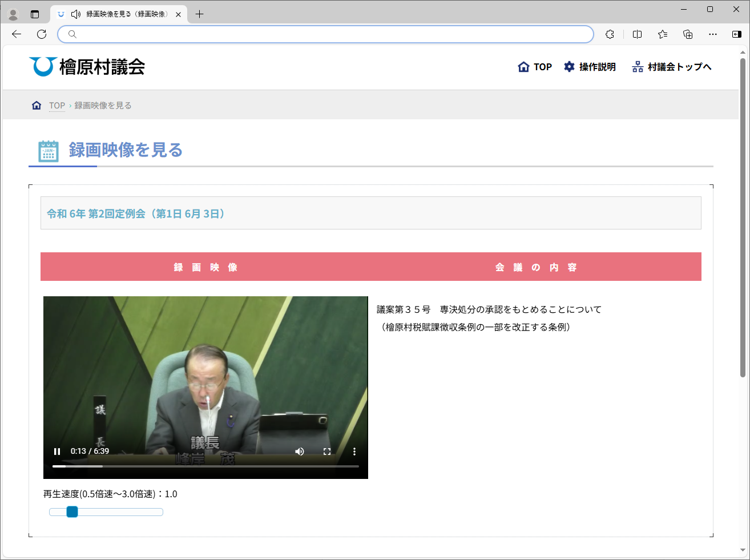Click the 令和6年 第2回定例会 heading
Screen dimensions: 750x560
(x=138, y=213)
